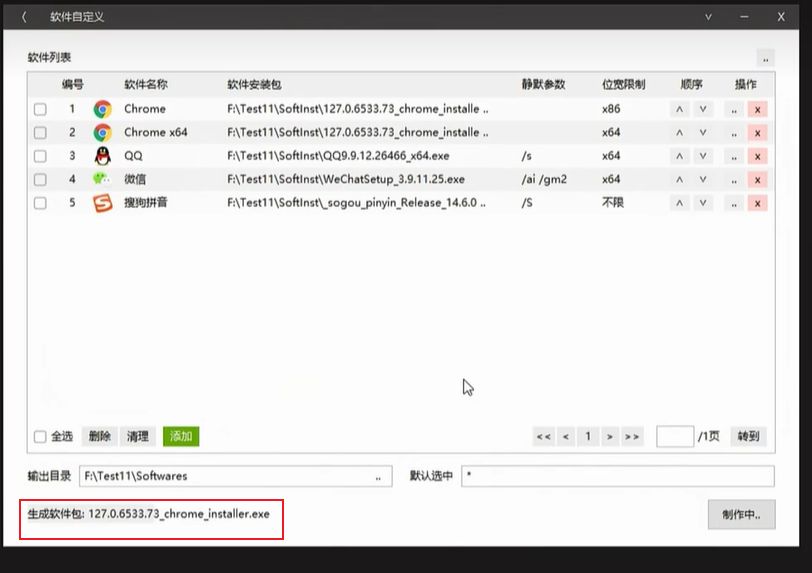Jump to last page with >> button
Screen dimensions: 812x573
point(632,437)
